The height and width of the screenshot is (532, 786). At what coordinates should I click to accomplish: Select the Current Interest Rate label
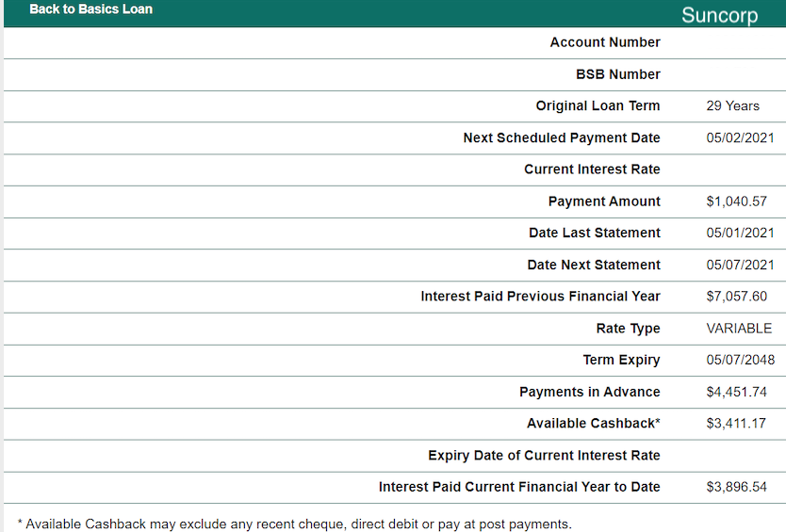592,169
